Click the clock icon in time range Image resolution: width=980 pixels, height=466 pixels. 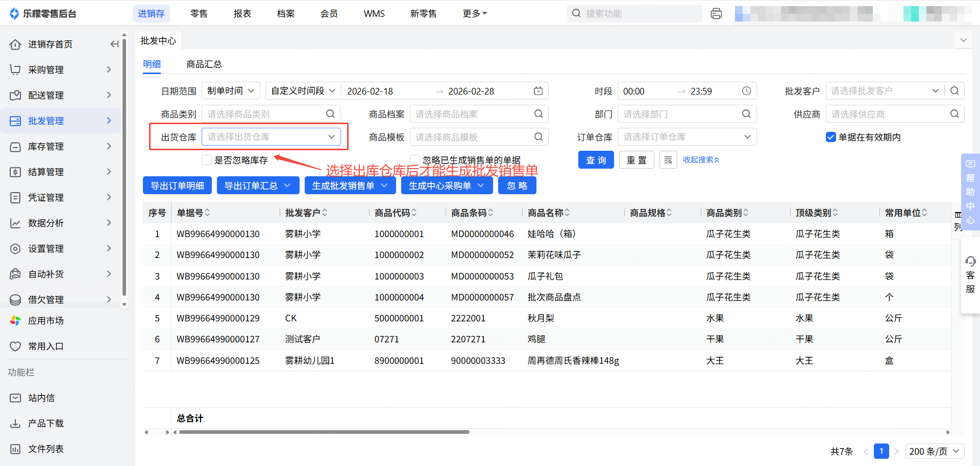(x=746, y=91)
